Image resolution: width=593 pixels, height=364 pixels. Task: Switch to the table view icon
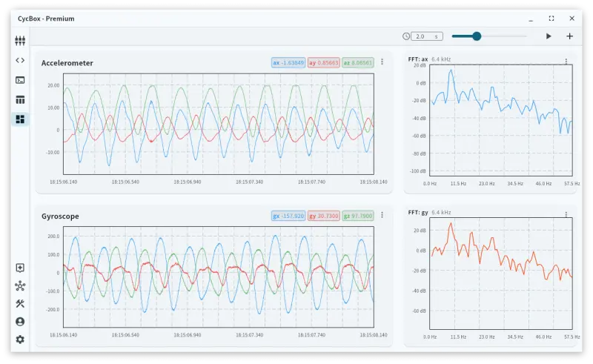point(20,100)
